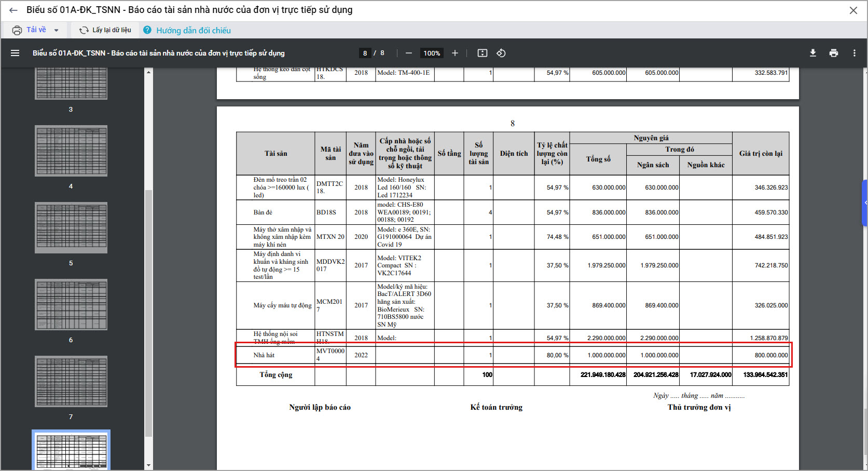Close the report dialog with X
The width and height of the screenshot is (868, 471).
[x=853, y=10]
